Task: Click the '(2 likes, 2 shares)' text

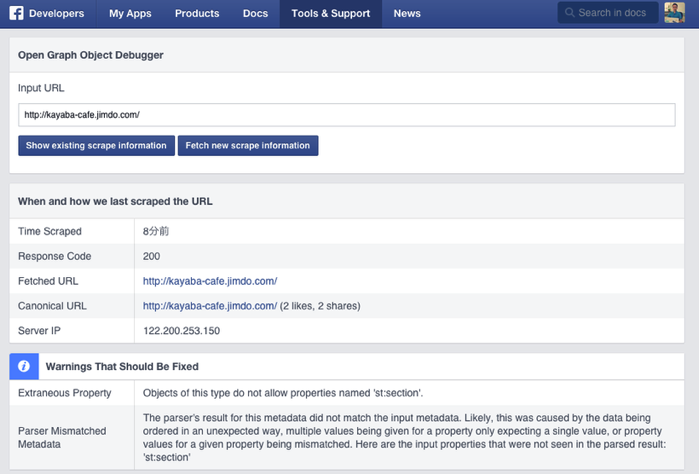Action: tap(320, 306)
